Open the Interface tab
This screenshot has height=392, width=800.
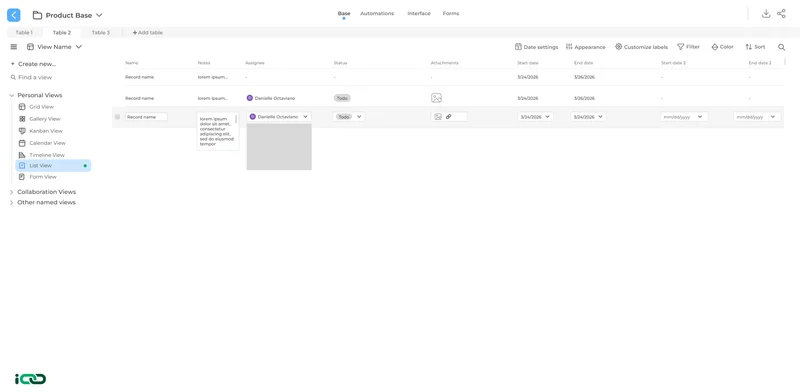pos(419,14)
